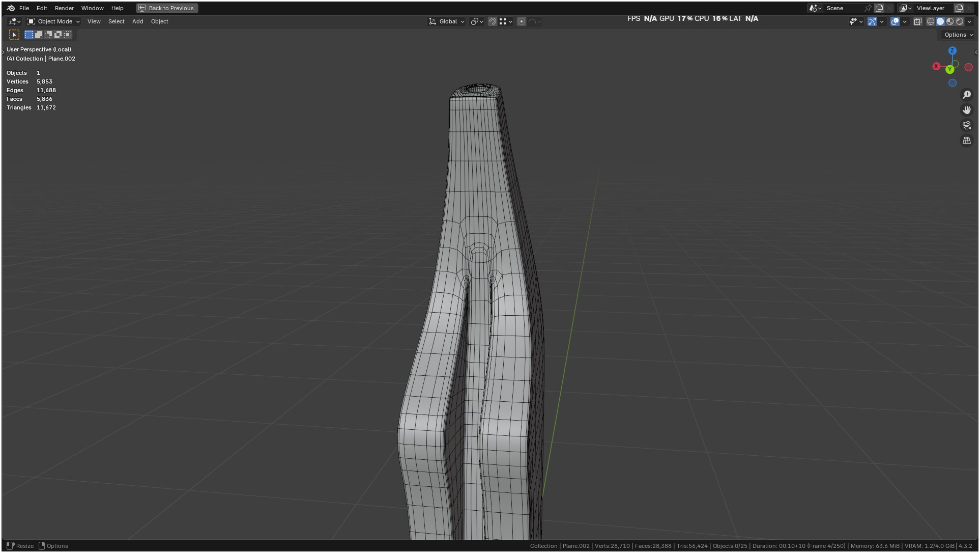Expand the Options dropdown
980x553 pixels.
tap(959, 35)
